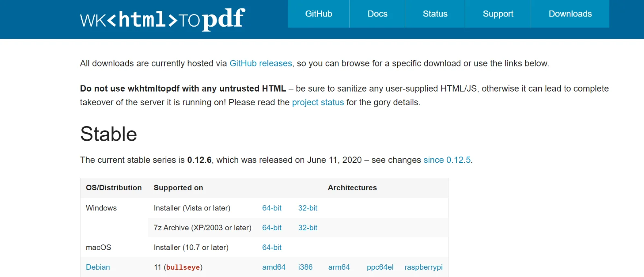Download Windows Installer 32-bit
This screenshot has width=644, height=277.
[308, 208]
